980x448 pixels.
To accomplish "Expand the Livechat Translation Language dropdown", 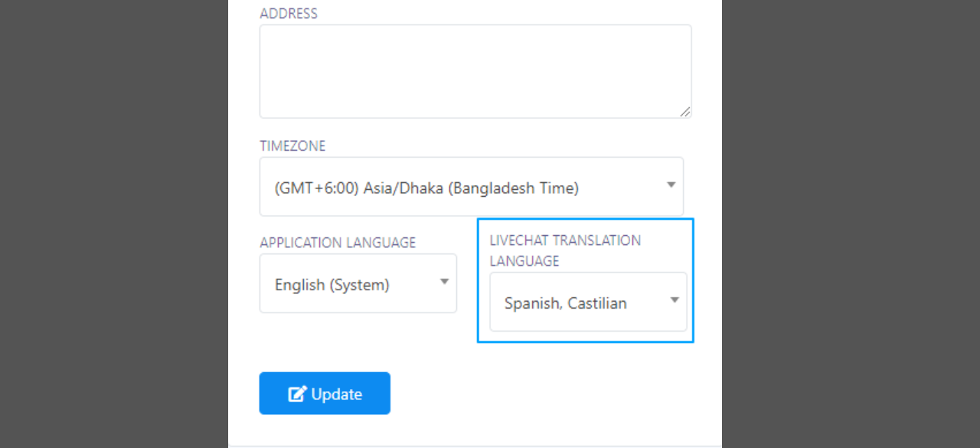I will pos(588,302).
